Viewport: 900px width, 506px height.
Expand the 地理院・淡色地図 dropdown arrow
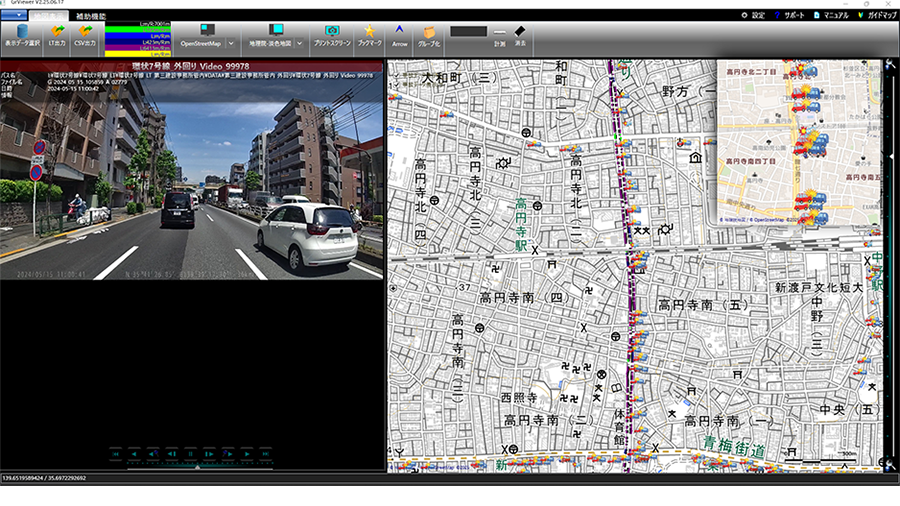tap(299, 43)
